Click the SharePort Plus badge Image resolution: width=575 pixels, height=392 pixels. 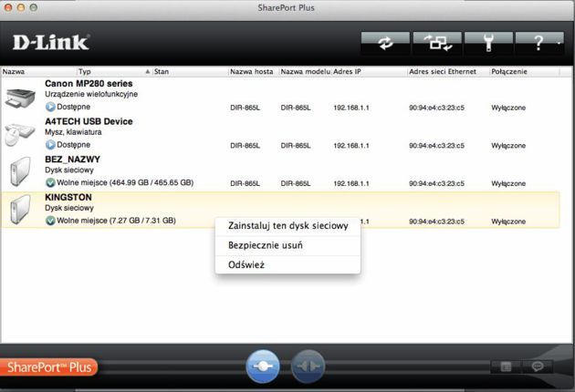click(49, 367)
